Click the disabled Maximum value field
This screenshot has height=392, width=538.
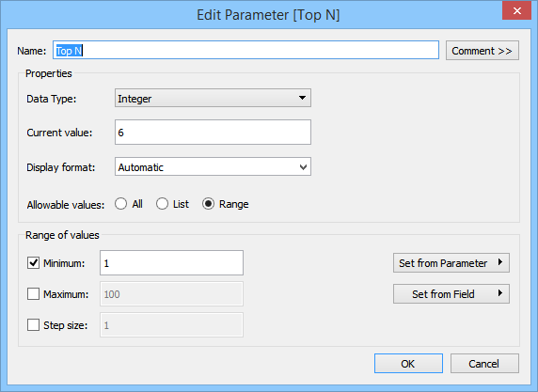[171, 294]
